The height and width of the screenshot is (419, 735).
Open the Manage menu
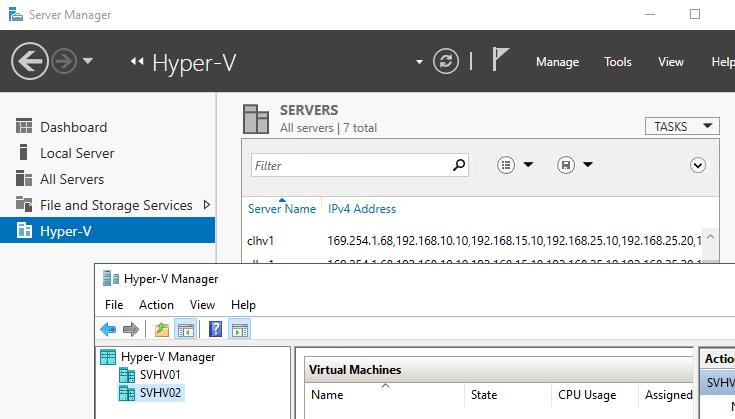(x=557, y=62)
